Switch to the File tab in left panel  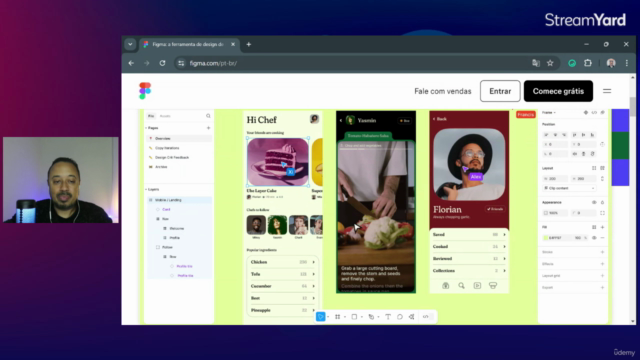(x=151, y=116)
